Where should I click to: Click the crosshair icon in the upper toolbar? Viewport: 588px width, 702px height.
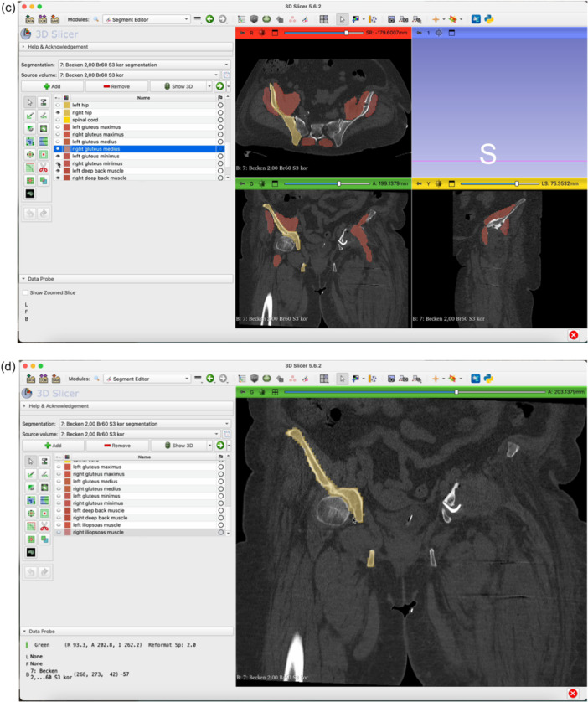pyautogui.click(x=435, y=19)
